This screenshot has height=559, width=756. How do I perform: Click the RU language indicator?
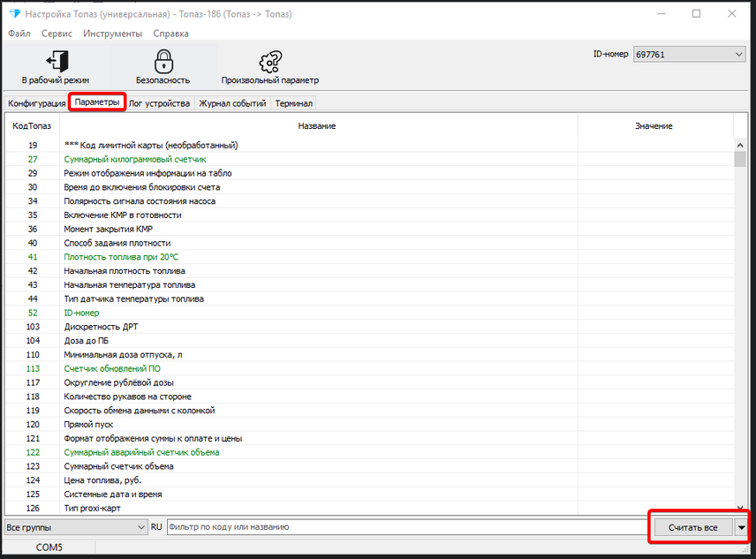pos(156,527)
